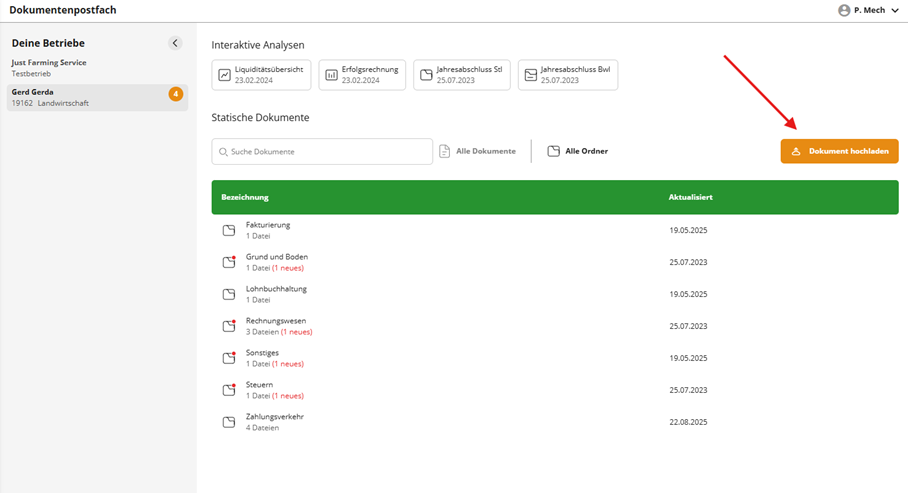Click the 19.05.2025 date in Fakturierung row
908x493 pixels.
(x=688, y=231)
